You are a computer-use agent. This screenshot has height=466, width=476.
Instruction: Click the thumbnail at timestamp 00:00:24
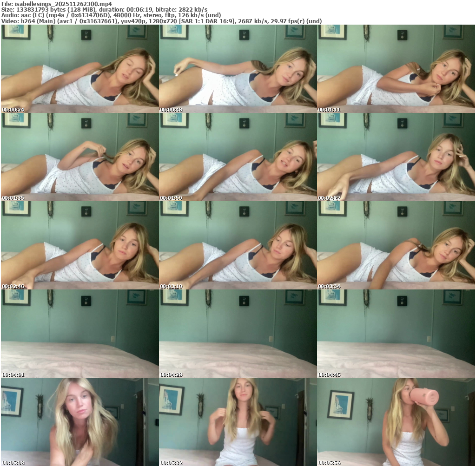point(80,69)
